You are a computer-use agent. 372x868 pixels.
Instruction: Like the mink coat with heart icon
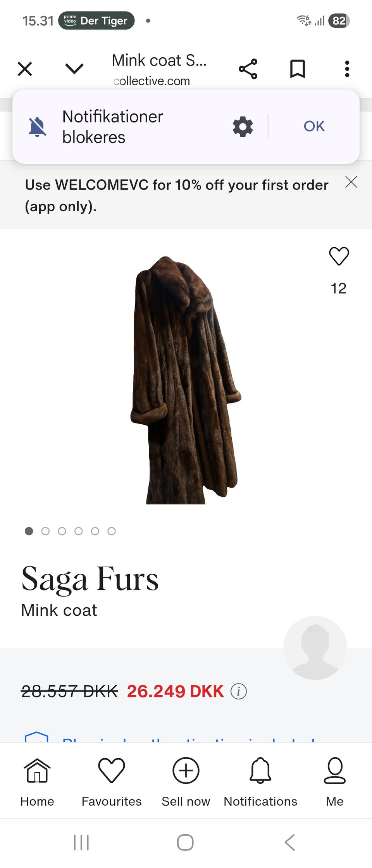click(x=339, y=256)
